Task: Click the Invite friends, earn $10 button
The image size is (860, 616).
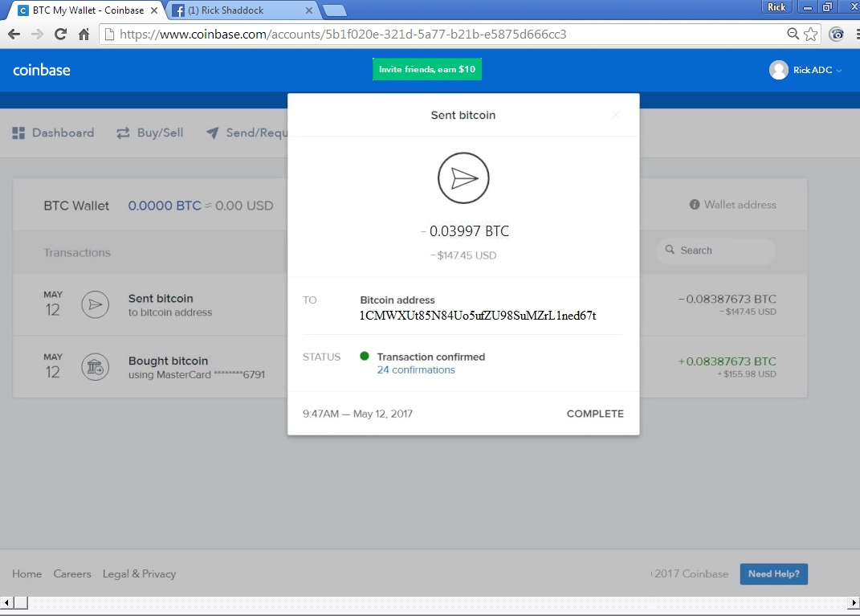Action: (427, 69)
